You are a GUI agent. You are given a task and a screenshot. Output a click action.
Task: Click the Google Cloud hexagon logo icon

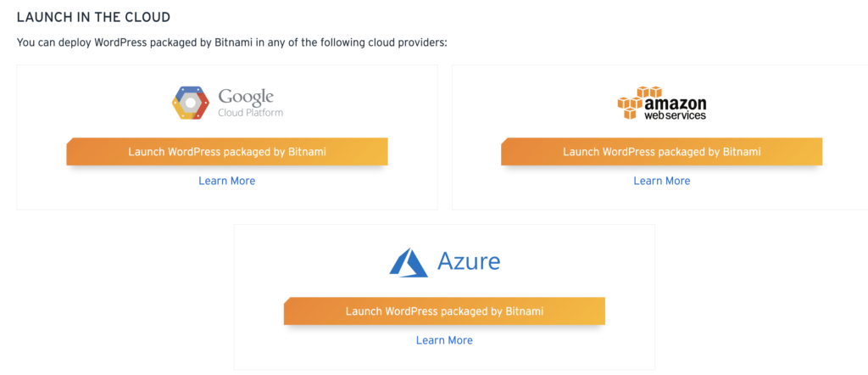click(190, 103)
